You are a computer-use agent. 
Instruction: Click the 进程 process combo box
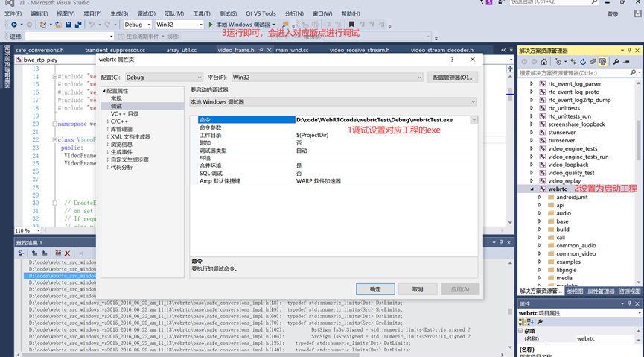tap(69, 37)
